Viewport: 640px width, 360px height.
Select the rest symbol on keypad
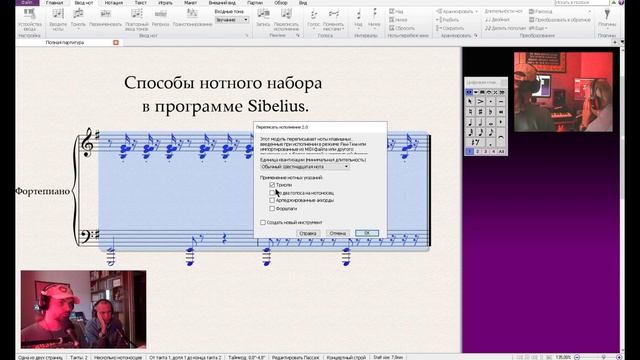[475, 142]
